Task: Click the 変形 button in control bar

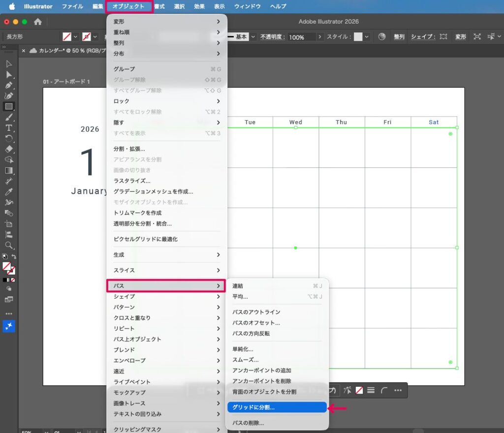Action: tap(461, 37)
